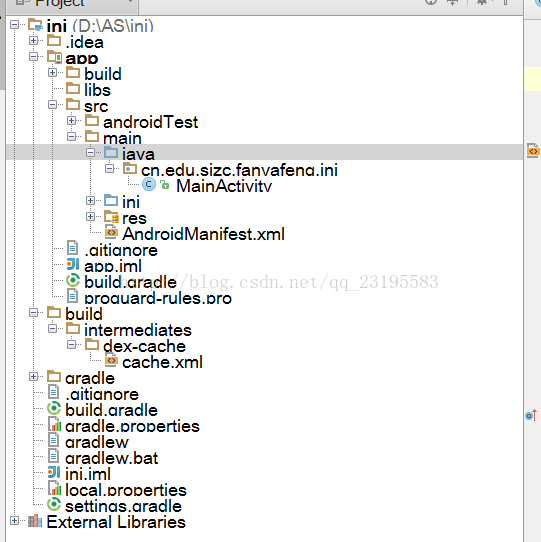Click the override marker icon in right gutter
Viewport: 541px width, 542px height.
pyautogui.click(x=531, y=415)
